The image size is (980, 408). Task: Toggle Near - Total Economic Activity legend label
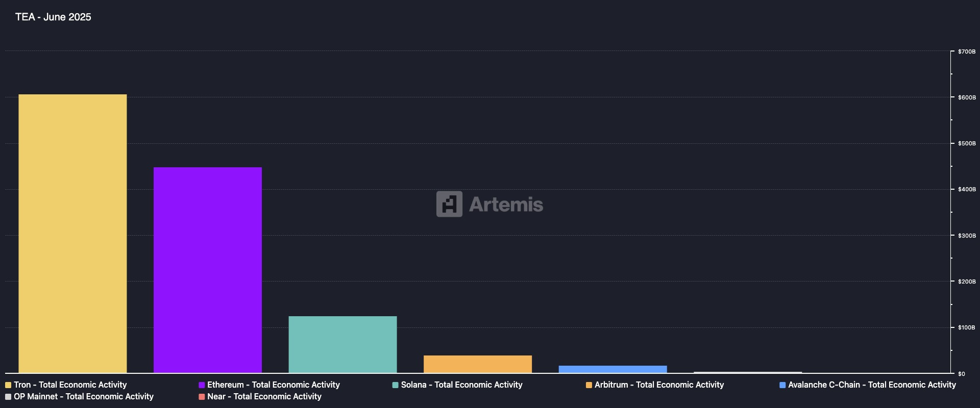coord(264,397)
